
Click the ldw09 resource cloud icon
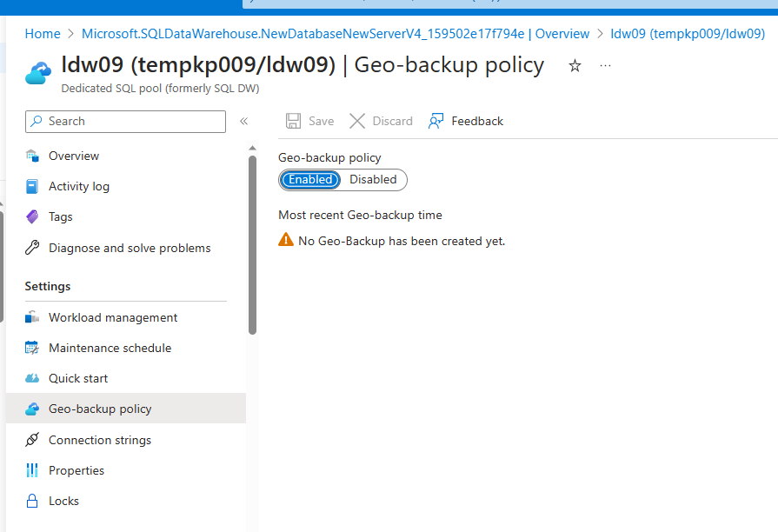[38, 73]
